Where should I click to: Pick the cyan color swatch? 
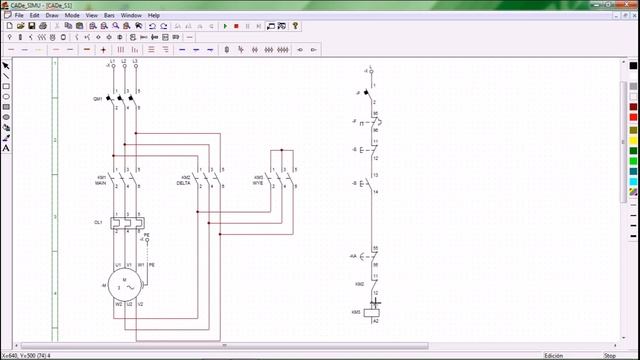tap(633, 182)
